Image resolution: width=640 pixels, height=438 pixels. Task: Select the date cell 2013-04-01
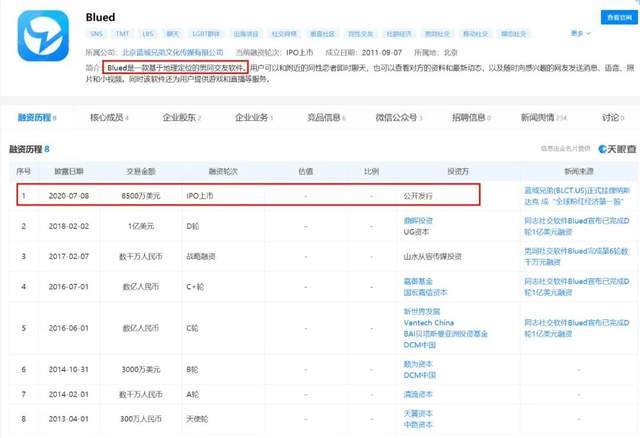point(69,419)
